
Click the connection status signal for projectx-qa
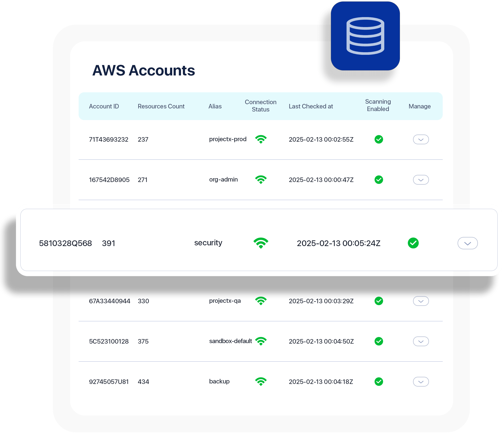(x=261, y=301)
